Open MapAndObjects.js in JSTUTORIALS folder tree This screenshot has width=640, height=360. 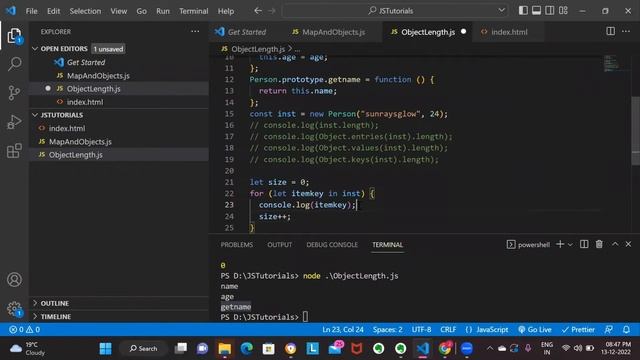pos(118,142)
